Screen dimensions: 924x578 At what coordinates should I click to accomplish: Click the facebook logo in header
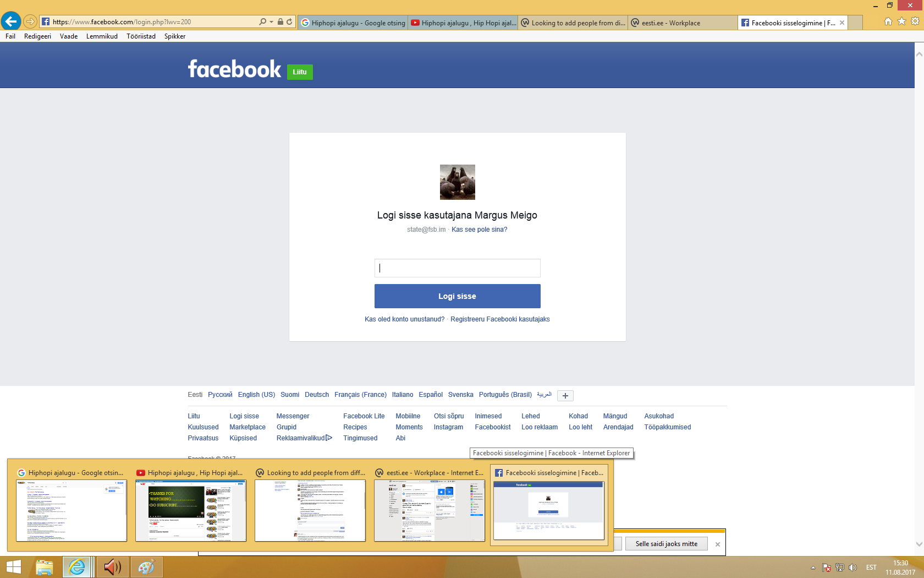(235, 69)
